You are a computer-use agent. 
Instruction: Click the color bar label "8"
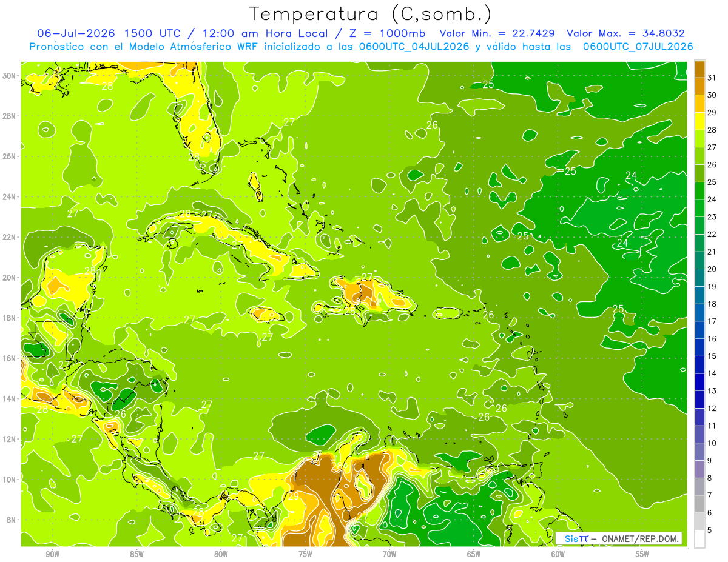pyautogui.click(x=710, y=478)
